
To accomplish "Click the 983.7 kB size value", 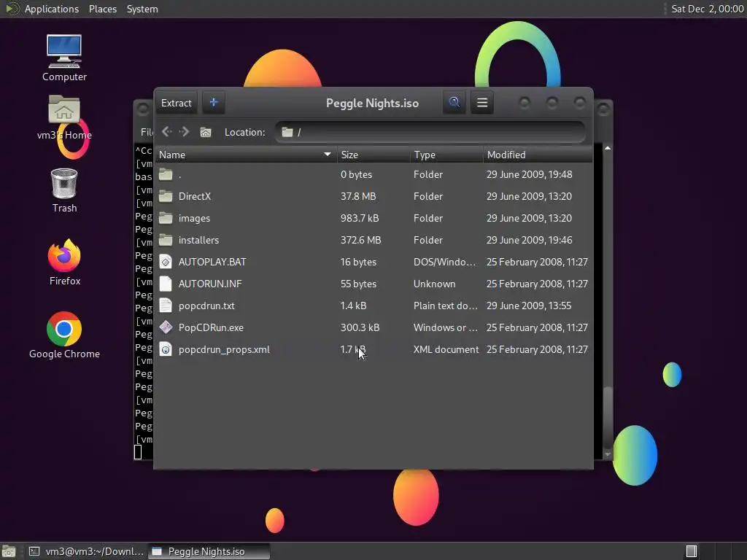I will tap(360, 218).
